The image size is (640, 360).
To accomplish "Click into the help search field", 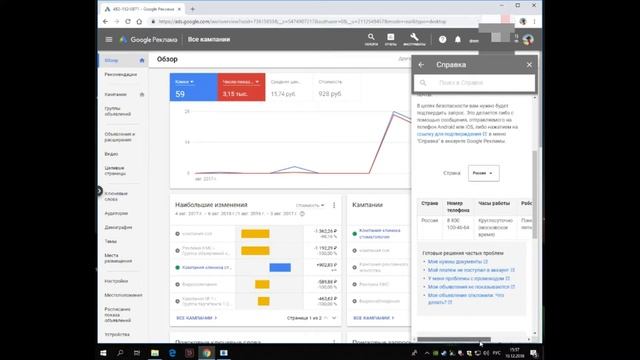I will click(474, 83).
